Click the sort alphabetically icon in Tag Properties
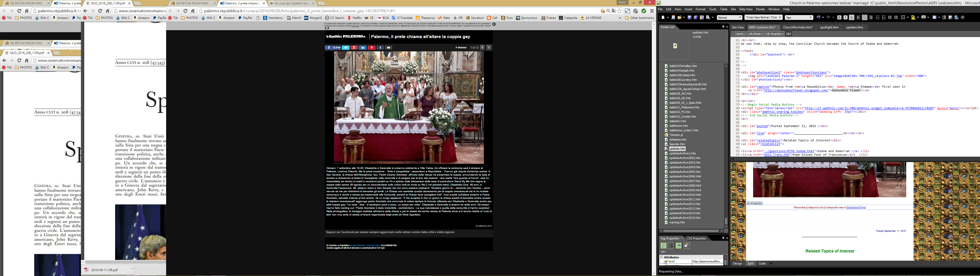Image resolution: width=980 pixels, height=276 pixels. click(x=671, y=246)
